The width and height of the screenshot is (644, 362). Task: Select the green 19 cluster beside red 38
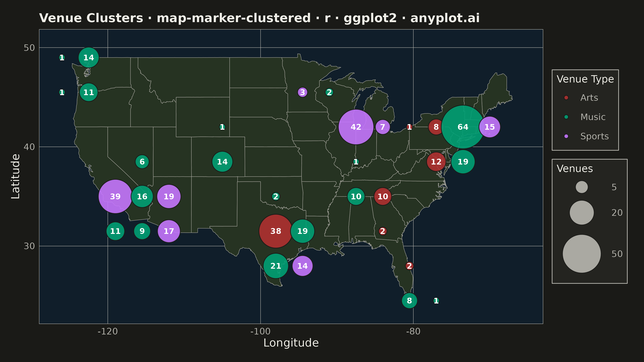click(x=302, y=231)
